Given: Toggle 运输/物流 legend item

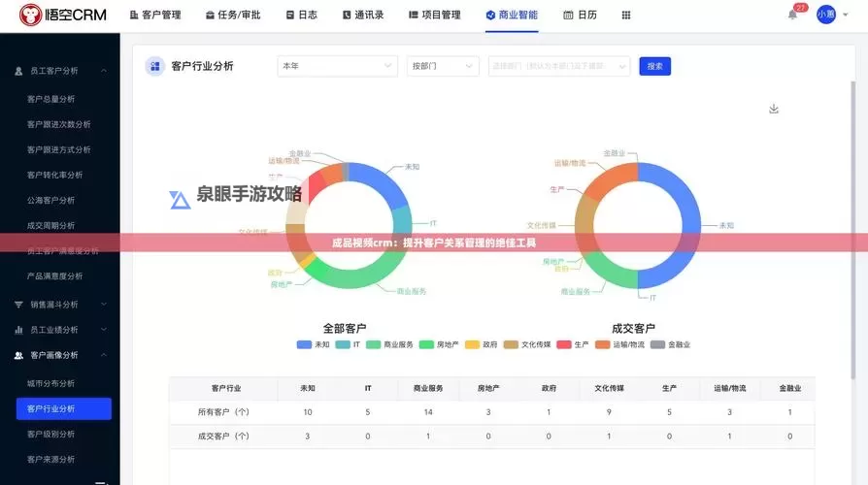Looking at the screenshot, I should tap(620, 344).
